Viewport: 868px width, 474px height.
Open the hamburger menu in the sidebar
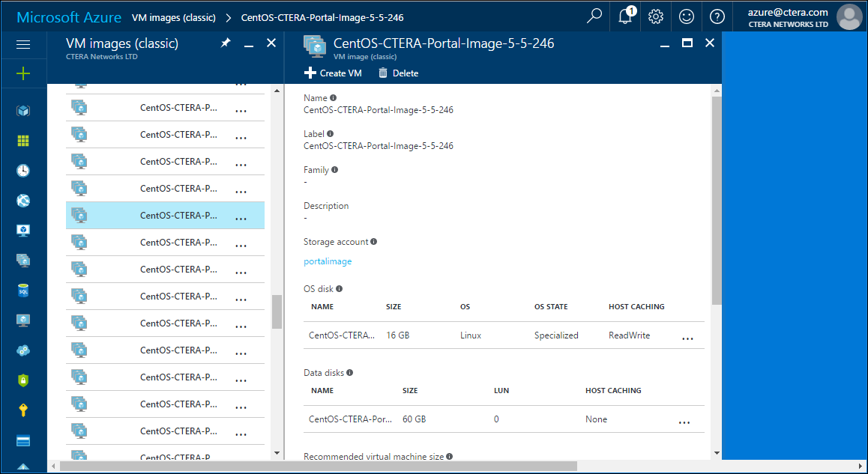pyautogui.click(x=23, y=44)
